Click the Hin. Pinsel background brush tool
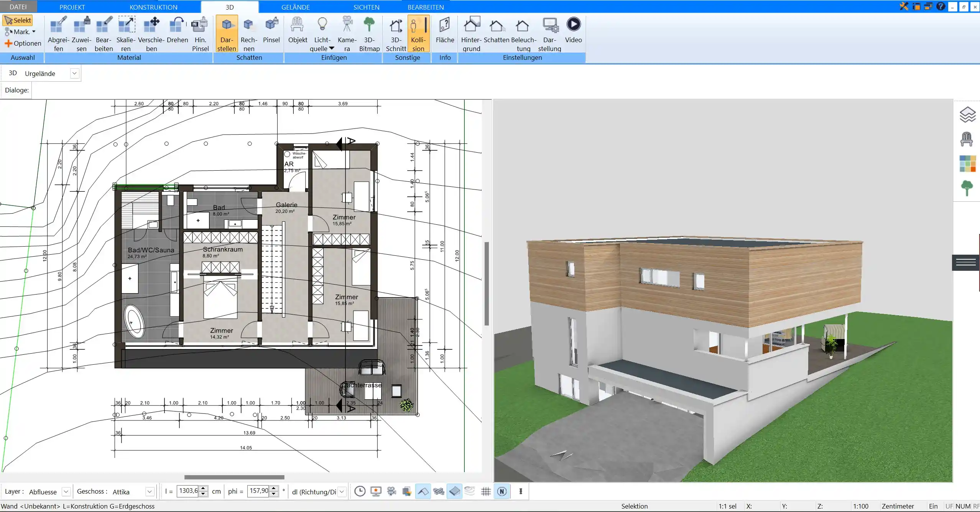This screenshot has height=512, width=980. pyautogui.click(x=200, y=34)
